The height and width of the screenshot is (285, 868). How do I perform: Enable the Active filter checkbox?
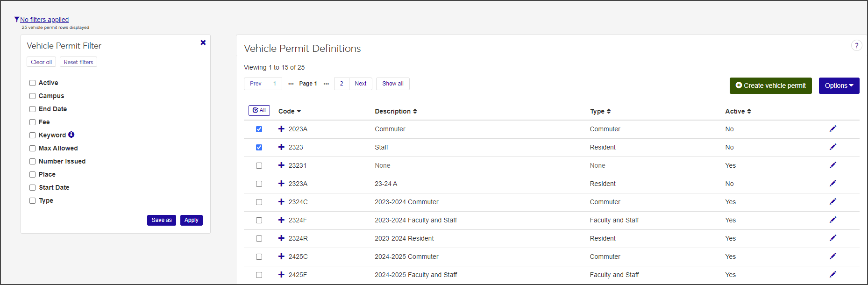tap(33, 83)
